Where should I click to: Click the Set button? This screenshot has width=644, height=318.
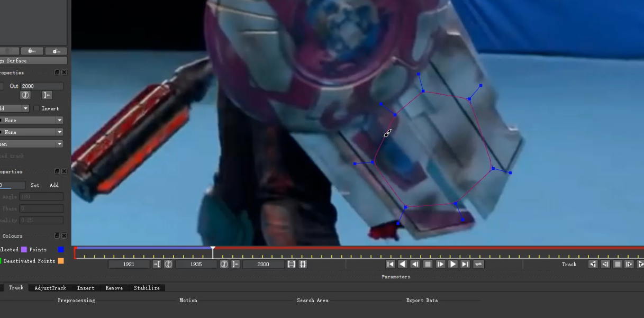click(35, 185)
